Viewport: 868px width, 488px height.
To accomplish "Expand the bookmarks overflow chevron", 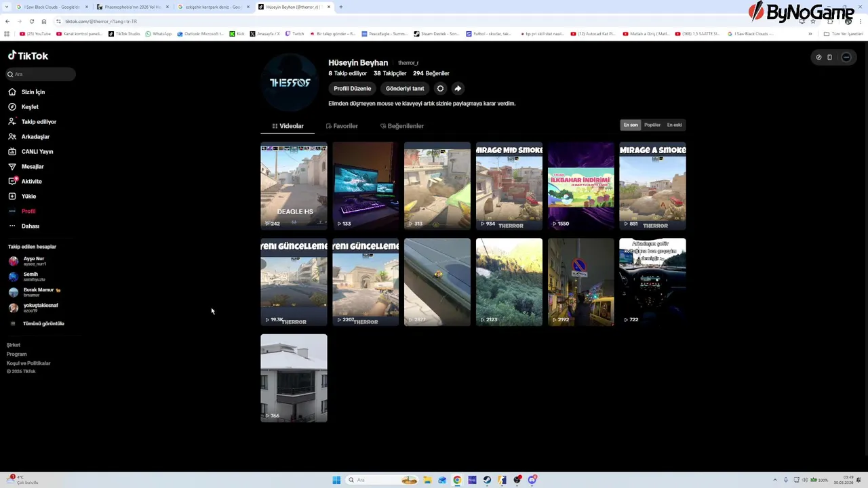I will (810, 33).
